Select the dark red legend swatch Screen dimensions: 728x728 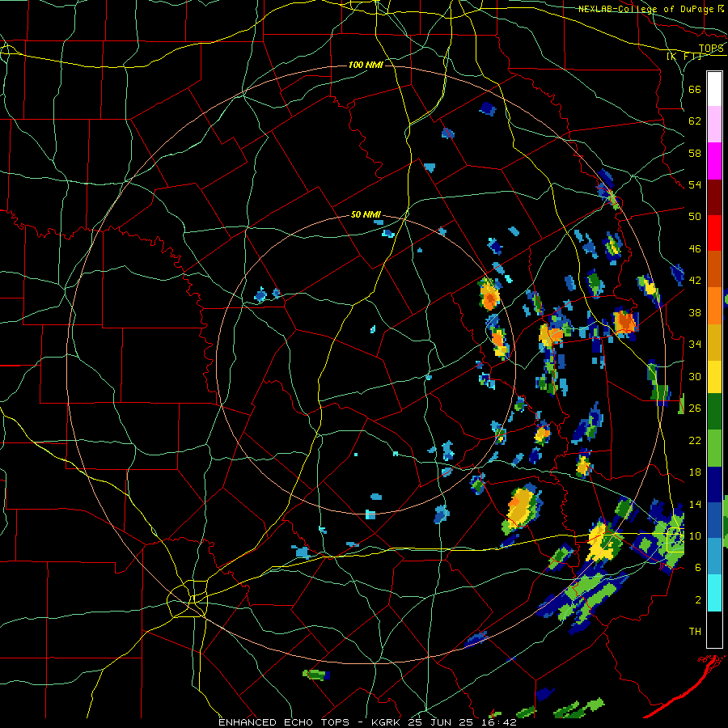pyautogui.click(x=714, y=197)
